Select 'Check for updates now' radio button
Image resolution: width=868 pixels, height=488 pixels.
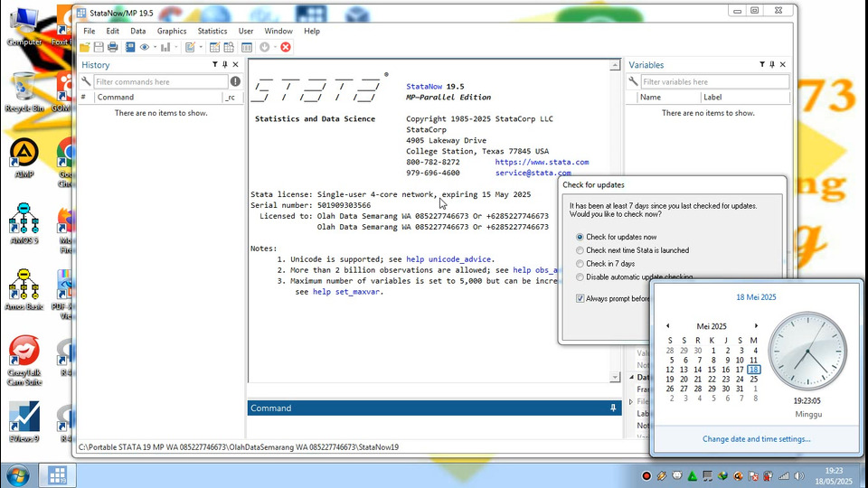(580, 237)
